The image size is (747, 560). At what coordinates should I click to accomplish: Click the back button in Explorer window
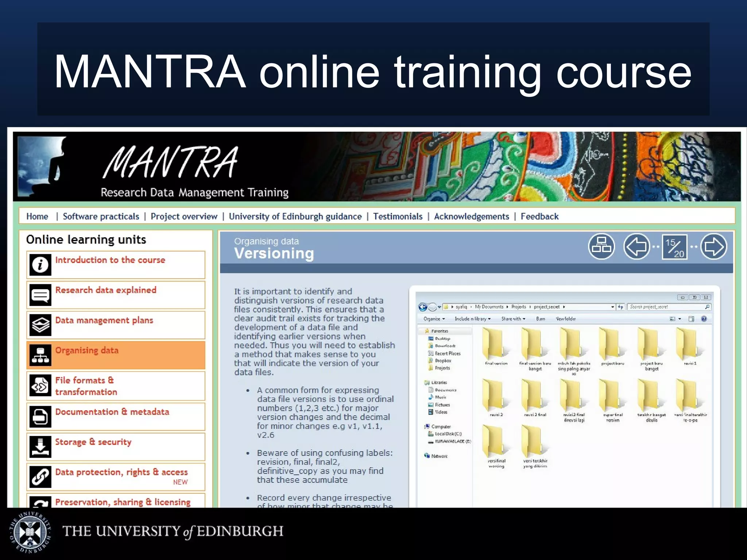[423, 307]
